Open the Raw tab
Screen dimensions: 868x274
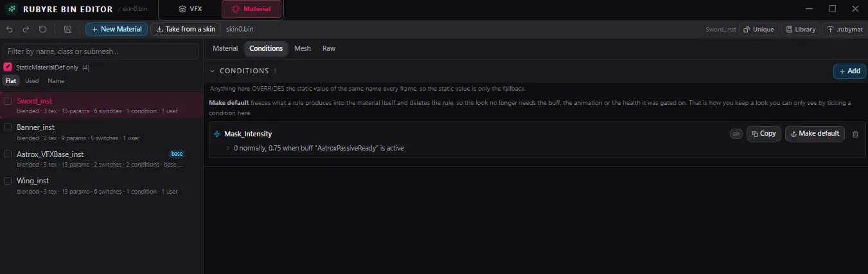tap(329, 48)
